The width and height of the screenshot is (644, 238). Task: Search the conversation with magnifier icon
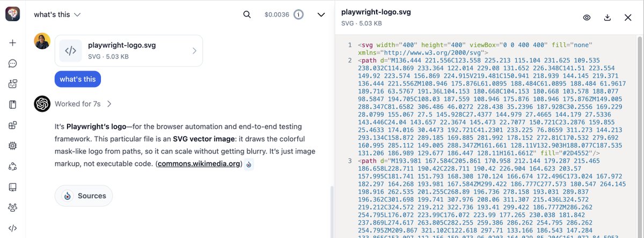247,14
